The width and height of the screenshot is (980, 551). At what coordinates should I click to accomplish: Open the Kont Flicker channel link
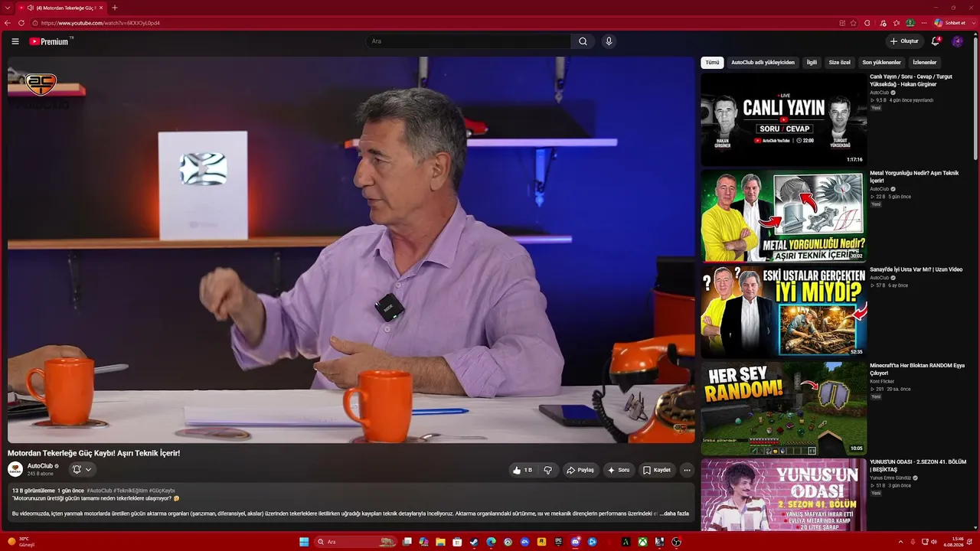pos(881,381)
